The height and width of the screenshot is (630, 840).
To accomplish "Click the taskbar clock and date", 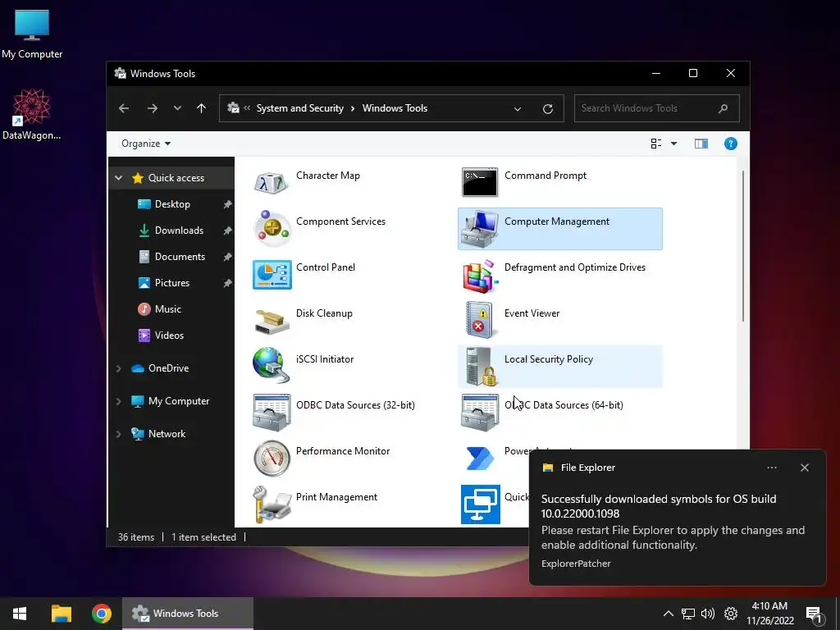I will coord(769,614).
